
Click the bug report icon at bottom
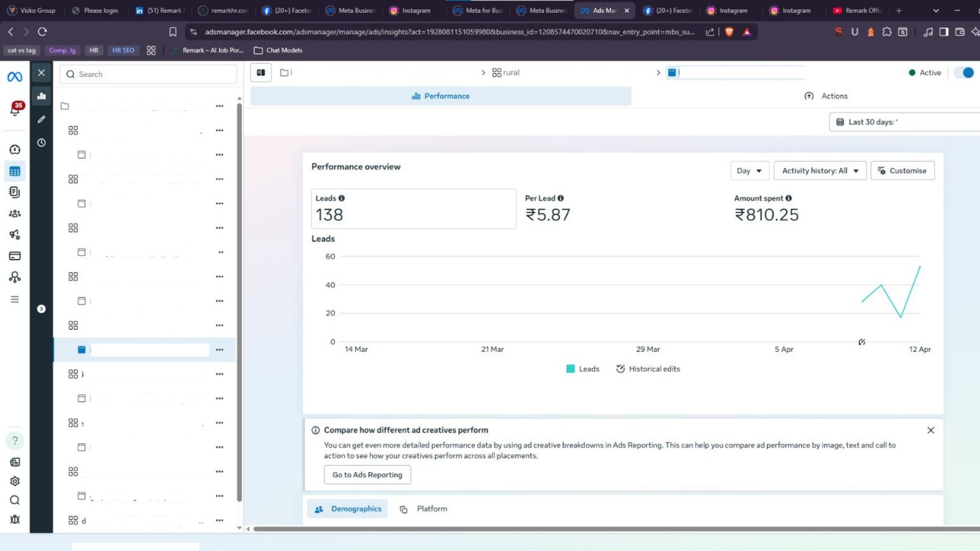coord(15,519)
